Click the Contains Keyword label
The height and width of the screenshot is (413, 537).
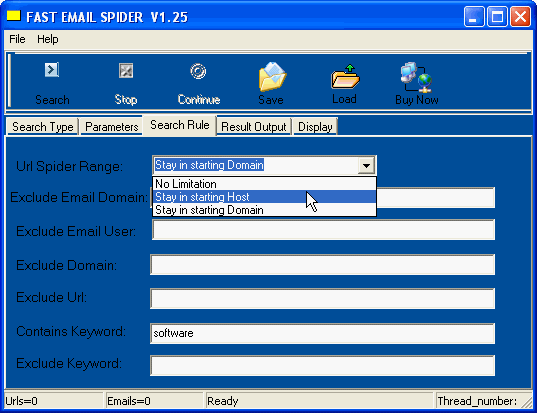(71, 331)
